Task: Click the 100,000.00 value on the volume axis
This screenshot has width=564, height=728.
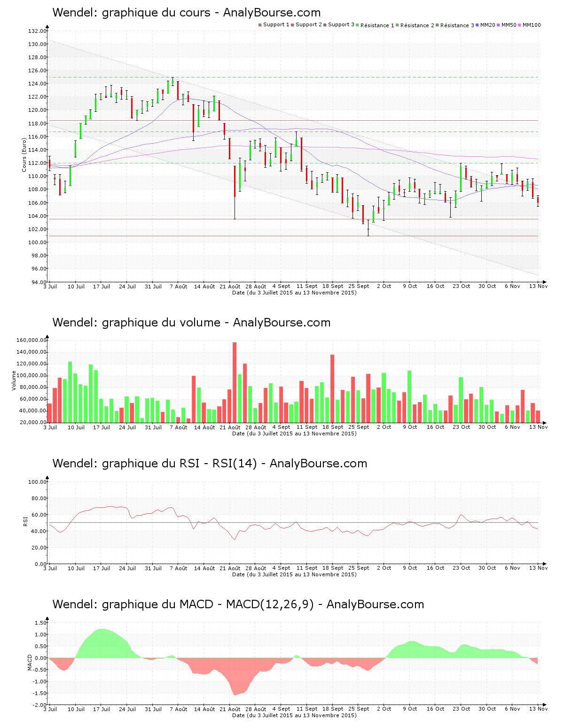Action: [31, 375]
